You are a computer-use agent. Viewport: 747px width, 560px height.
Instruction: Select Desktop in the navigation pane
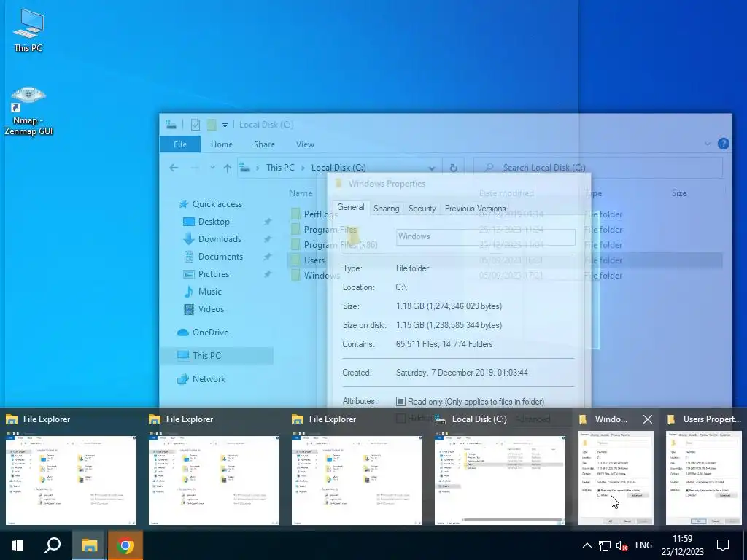pos(214,222)
